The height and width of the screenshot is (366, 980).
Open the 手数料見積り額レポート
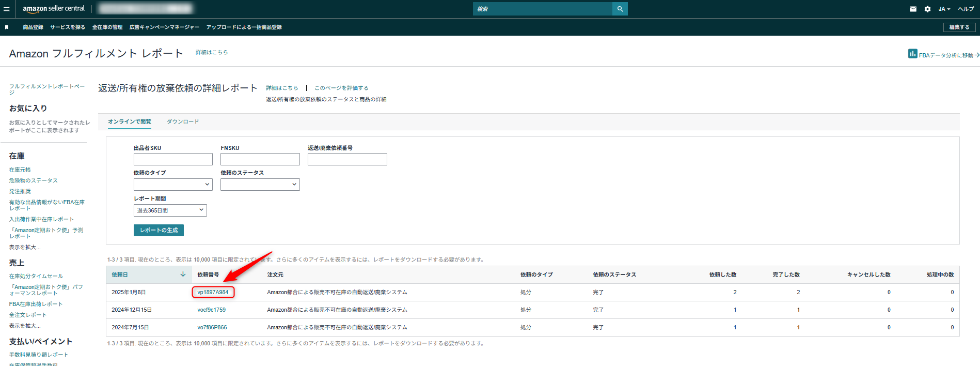pyautogui.click(x=39, y=355)
